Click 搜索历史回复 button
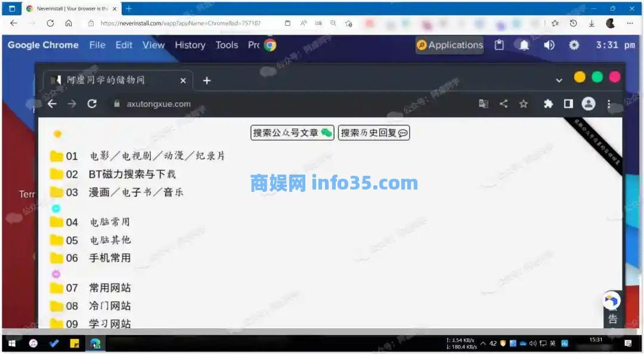The image size is (644, 354). (374, 133)
